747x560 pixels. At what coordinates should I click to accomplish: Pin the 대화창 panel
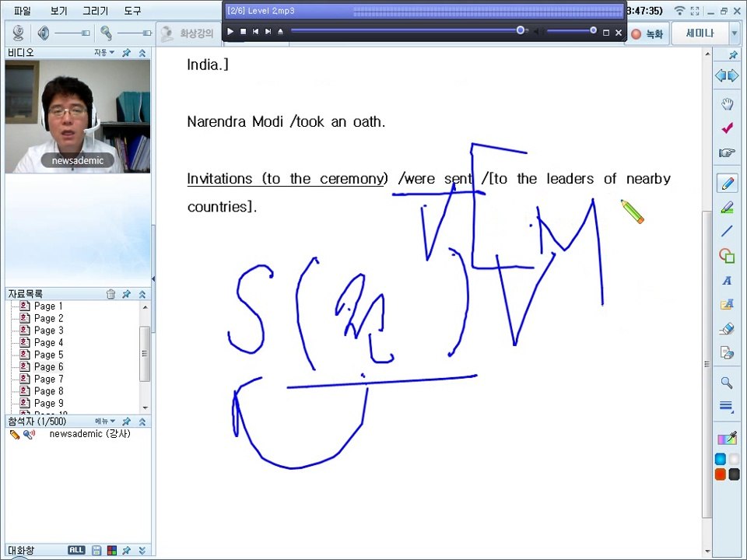tap(126, 551)
